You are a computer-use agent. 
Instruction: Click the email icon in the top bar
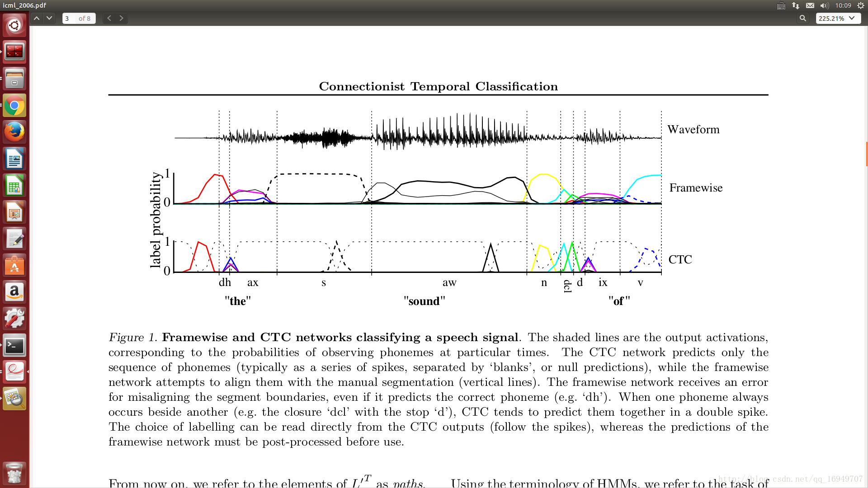[809, 5]
